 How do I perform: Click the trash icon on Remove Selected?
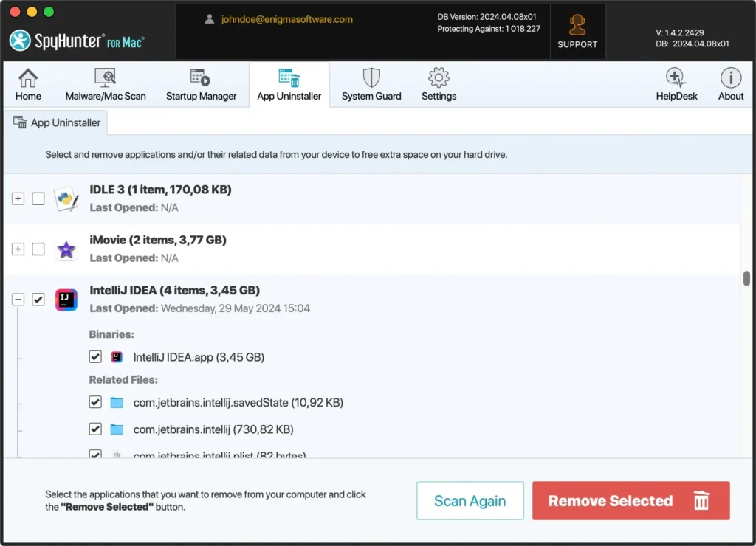coord(701,500)
